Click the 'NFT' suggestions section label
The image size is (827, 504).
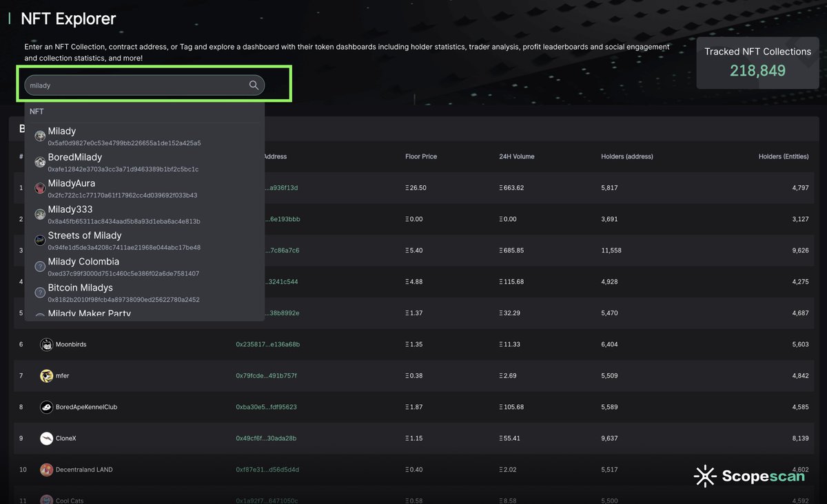pos(37,111)
